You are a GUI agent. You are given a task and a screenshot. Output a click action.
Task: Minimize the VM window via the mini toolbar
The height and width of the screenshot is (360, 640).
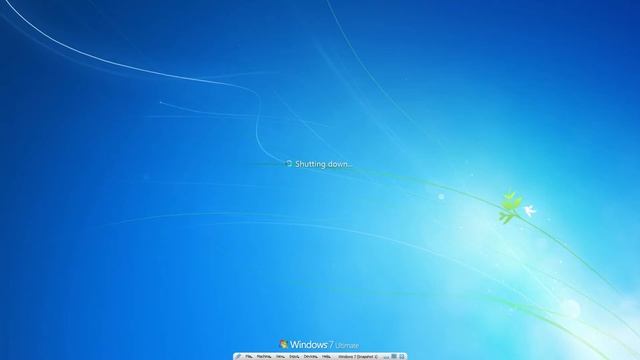(x=386, y=357)
